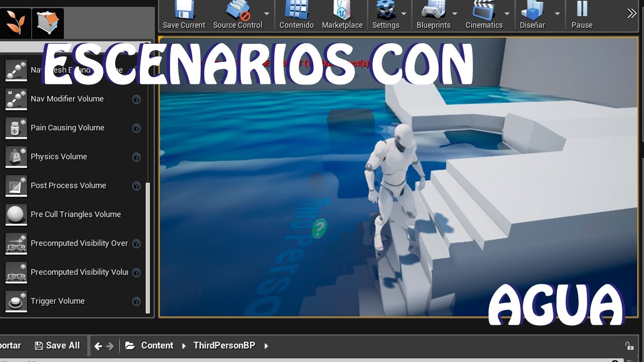644x362 pixels.
Task: Select the Pain Causing Volume icon
Action: click(16, 128)
